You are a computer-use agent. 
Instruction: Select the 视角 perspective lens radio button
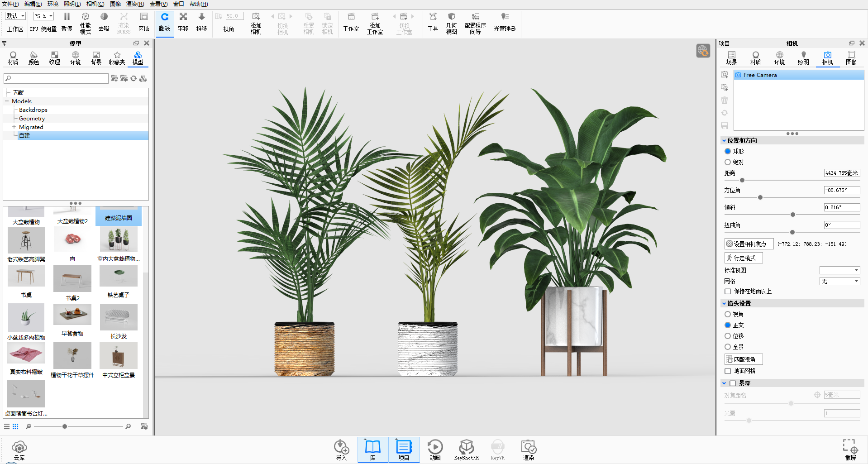(x=728, y=314)
